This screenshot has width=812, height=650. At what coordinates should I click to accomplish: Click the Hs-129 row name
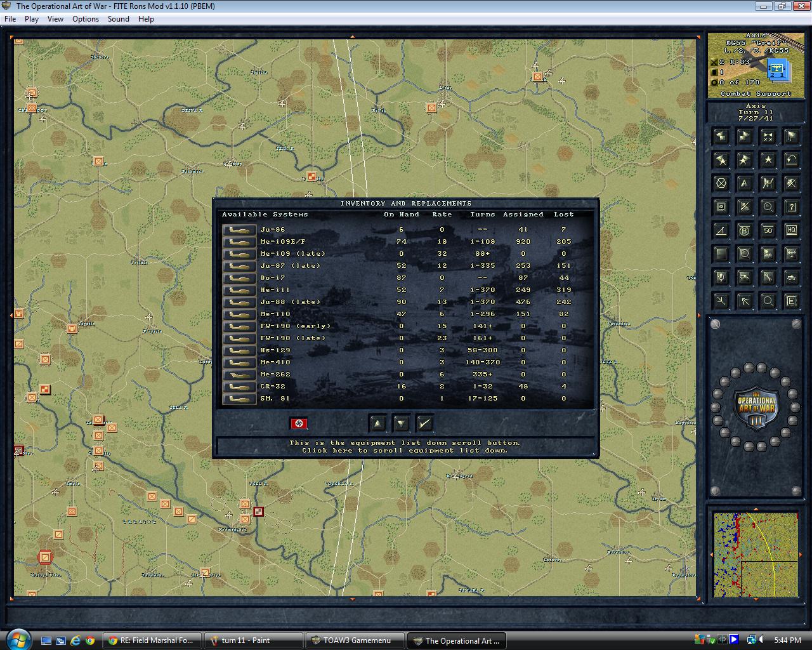pyautogui.click(x=275, y=350)
